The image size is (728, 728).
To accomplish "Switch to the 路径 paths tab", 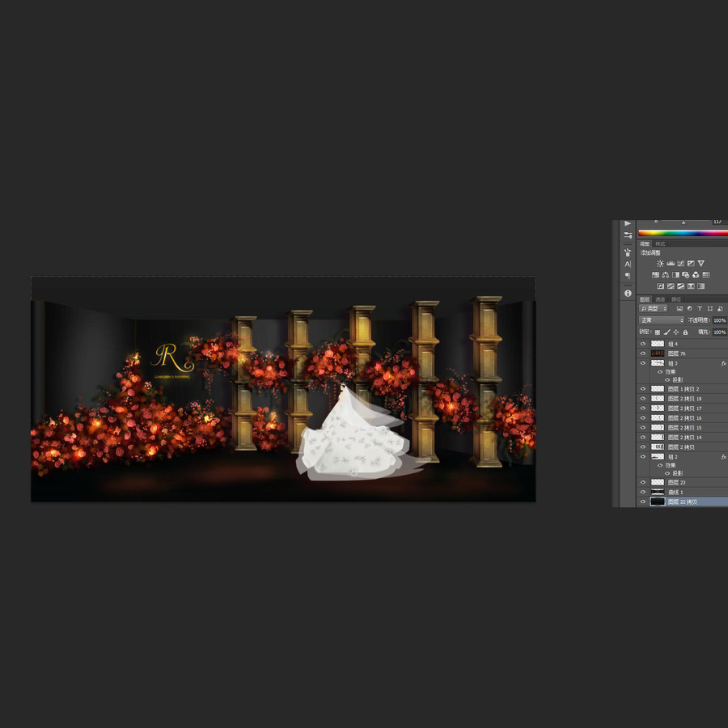I will pyautogui.click(x=676, y=299).
